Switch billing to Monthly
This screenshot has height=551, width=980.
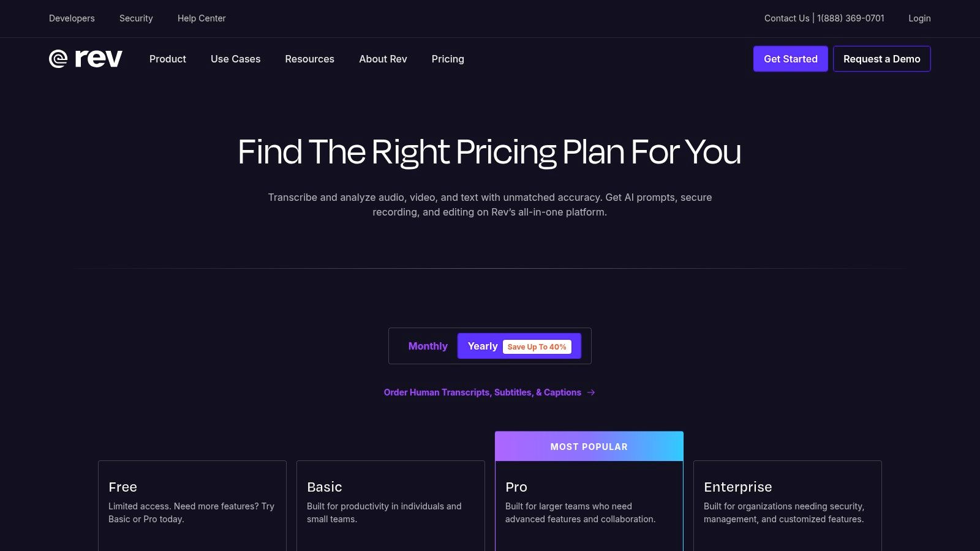tap(428, 346)
